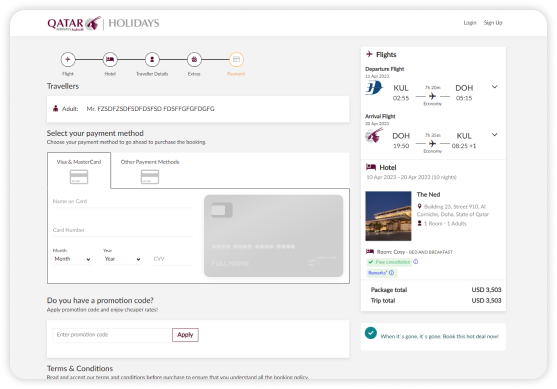This screenshot has height=389, width=557.
Task: Open the Extras step icon
Action: (194, 59)
